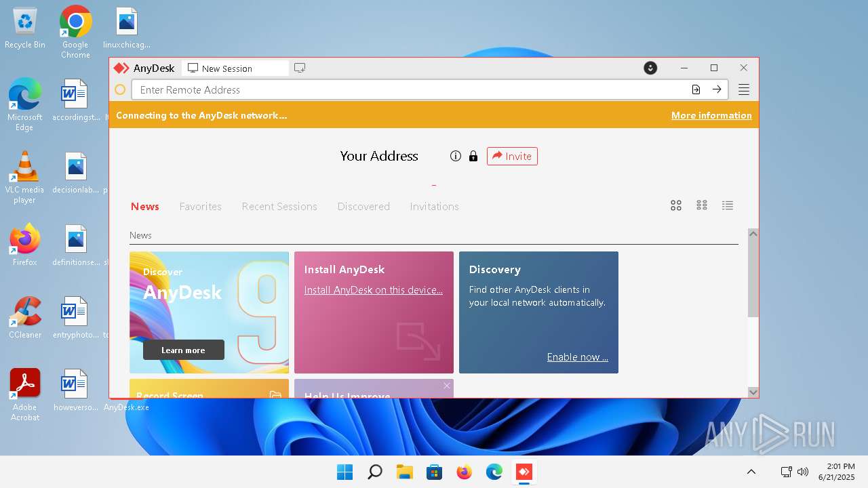Select the News tab

(145, 206)
